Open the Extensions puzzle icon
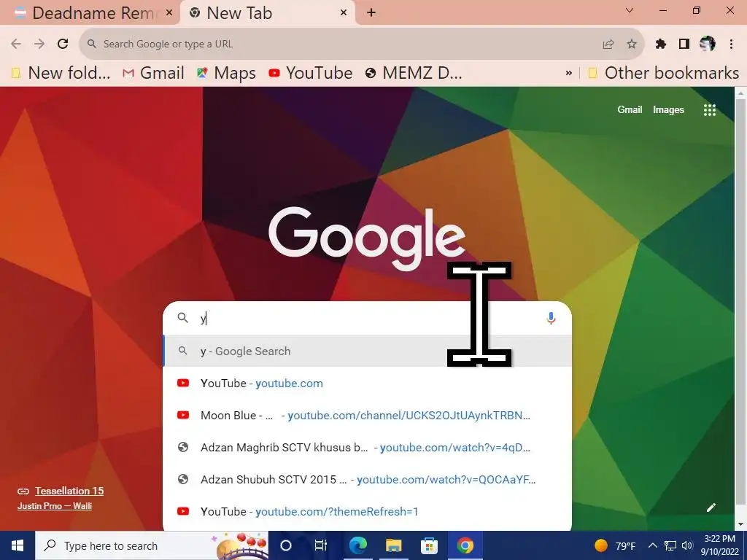 [x=660, y=44]
